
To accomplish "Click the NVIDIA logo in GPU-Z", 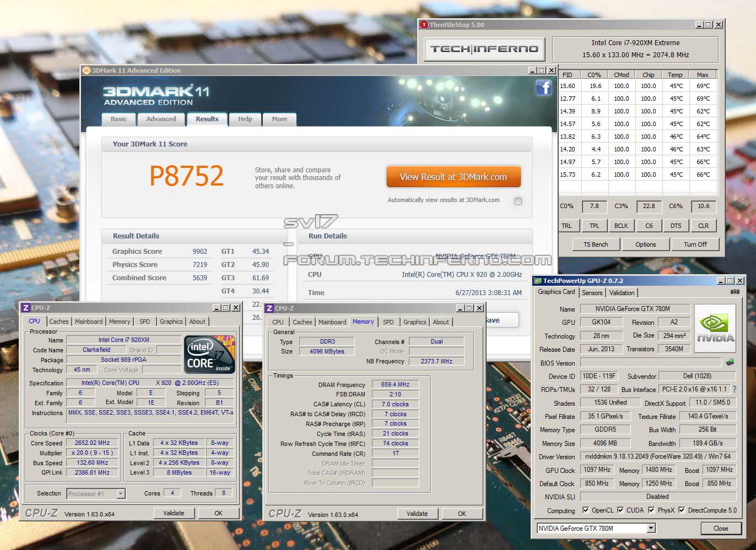I will (715, 328).
